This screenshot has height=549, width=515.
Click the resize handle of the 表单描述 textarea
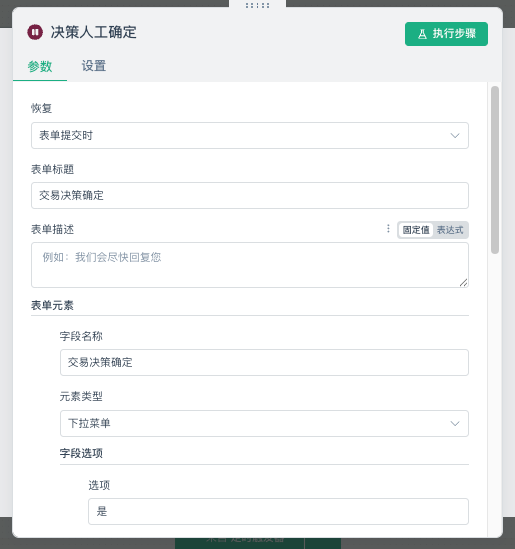coord(463,283)
